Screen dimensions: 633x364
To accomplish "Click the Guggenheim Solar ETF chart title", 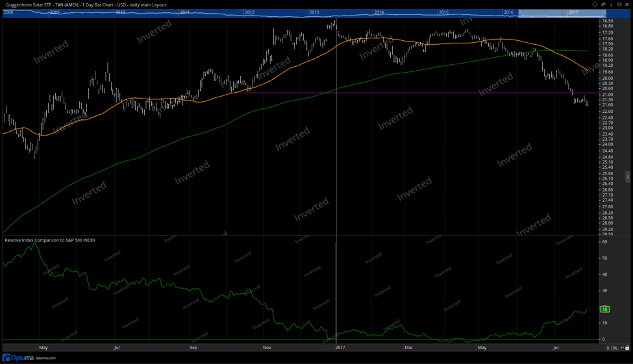I will 86,5.
